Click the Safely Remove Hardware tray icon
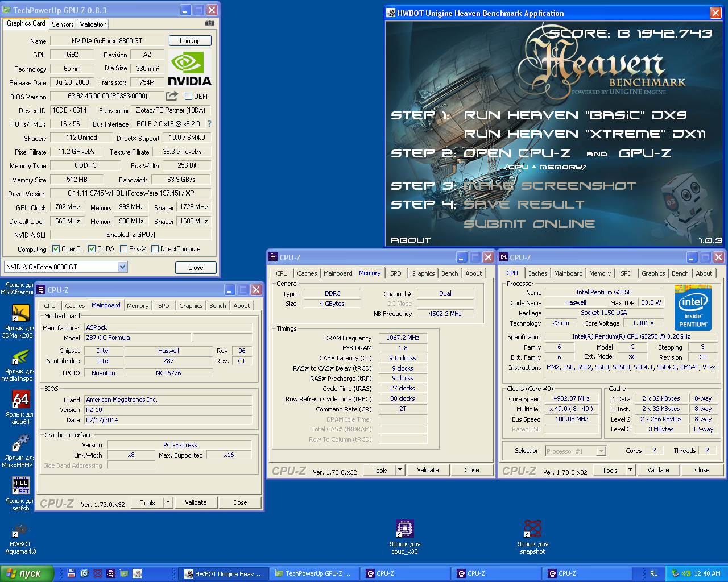The width and height of the screenshot is (728, 582). click(675, 573)
